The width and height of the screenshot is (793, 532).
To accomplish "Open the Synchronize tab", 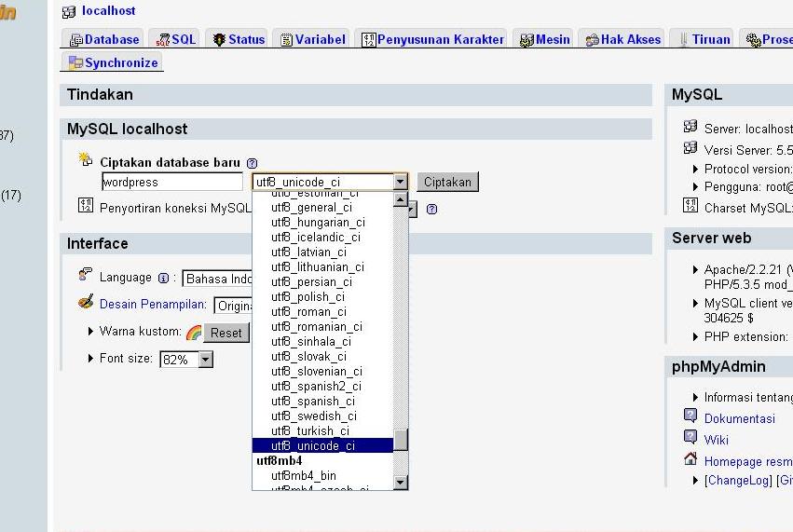I will tap(114, 62).
